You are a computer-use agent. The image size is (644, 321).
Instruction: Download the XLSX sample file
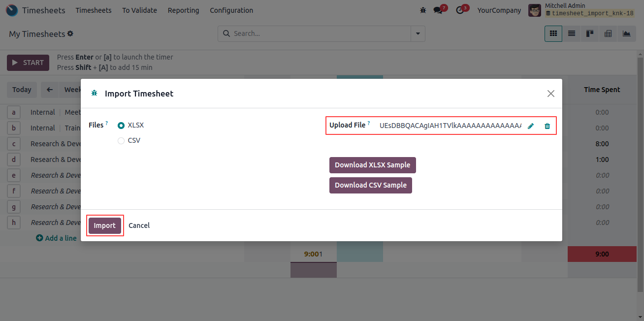[373, 165]
